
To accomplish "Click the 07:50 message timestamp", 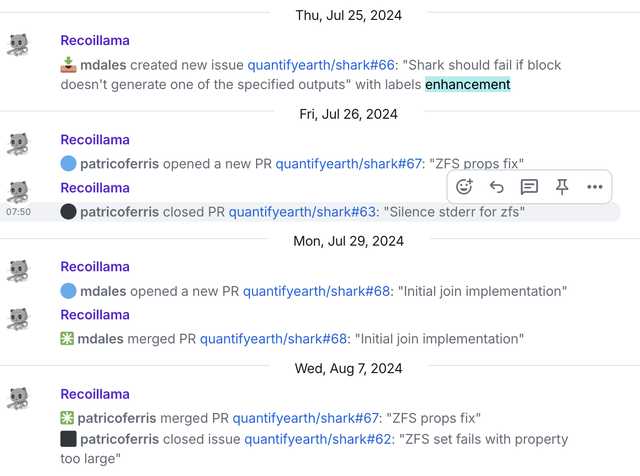I will (18, 212).
